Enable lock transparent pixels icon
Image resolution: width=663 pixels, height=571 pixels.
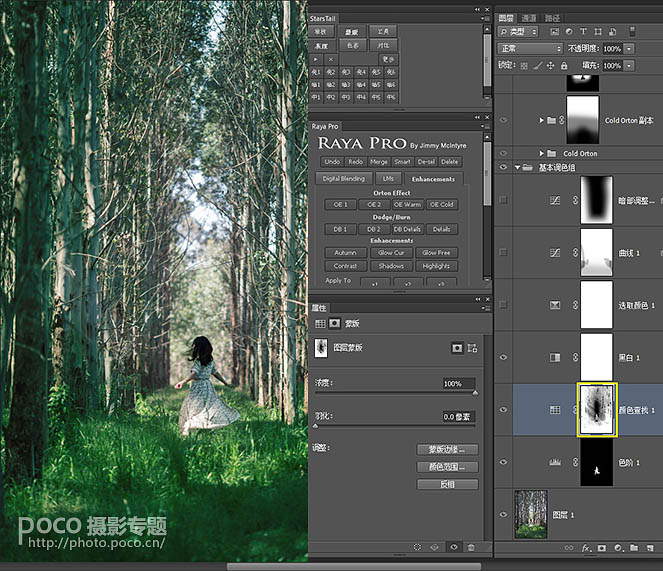click(524, 66)
